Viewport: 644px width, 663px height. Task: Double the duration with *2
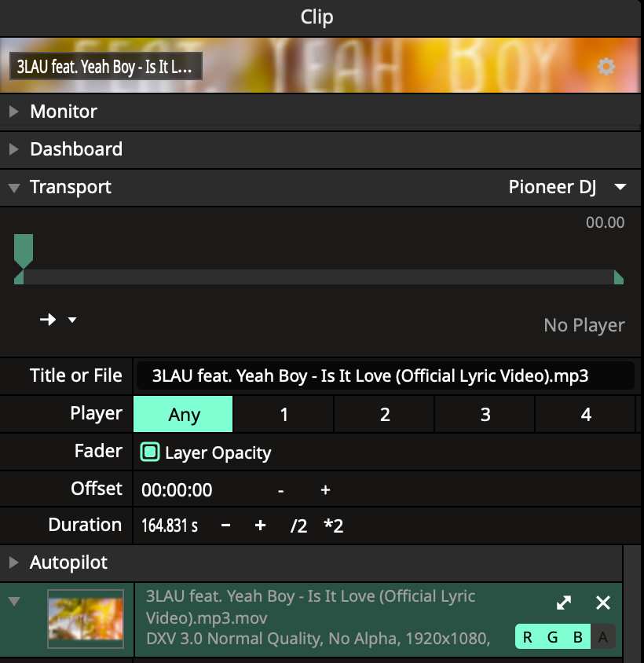tap(334, 526)
